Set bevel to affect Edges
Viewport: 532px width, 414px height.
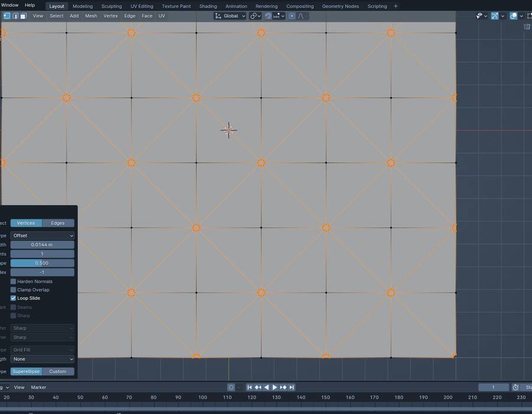[58, 223]
